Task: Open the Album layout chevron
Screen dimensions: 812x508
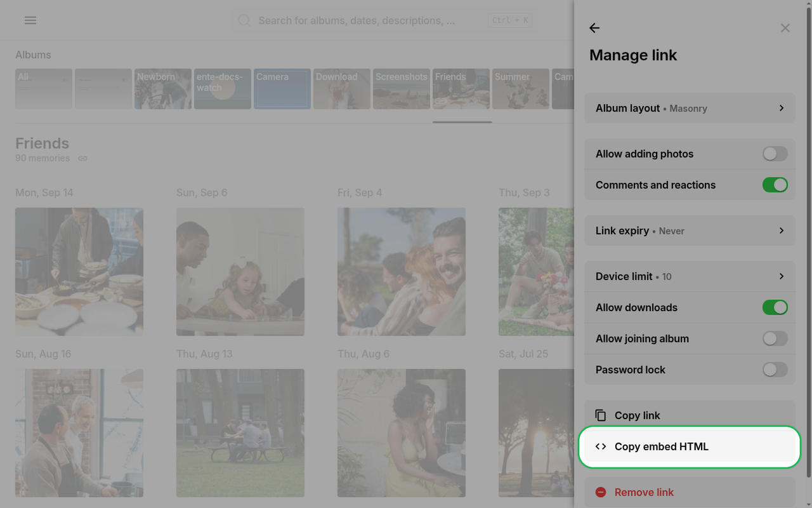Action: (x=782, y=108)
